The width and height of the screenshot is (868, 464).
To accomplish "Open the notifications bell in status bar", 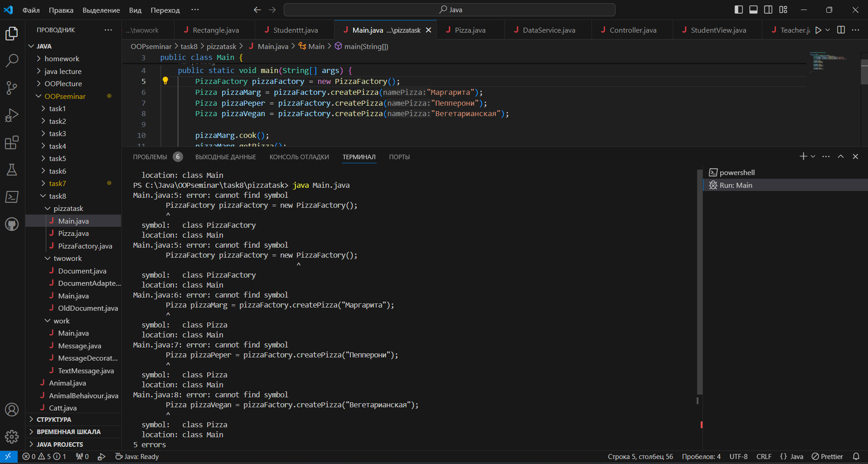I will (x=856, y=457).
